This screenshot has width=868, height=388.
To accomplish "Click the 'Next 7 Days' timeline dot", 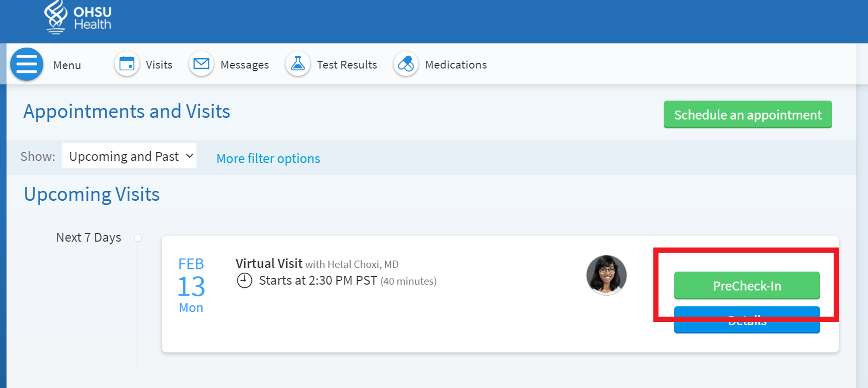I will click(x=138, y=238).
